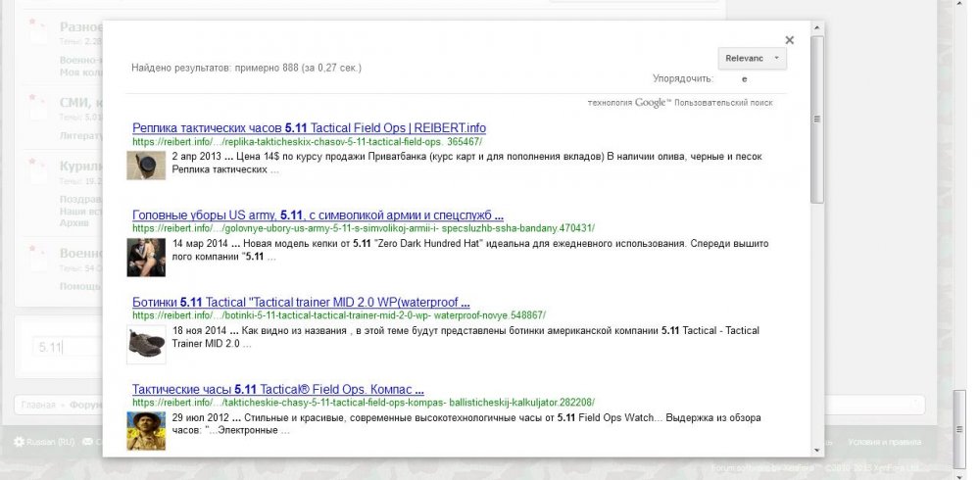Image resolution: width=980 pixels, height=480 pixels.
Task: Click the forum icon next to СМИ
Action: click(x=38, y=107)
